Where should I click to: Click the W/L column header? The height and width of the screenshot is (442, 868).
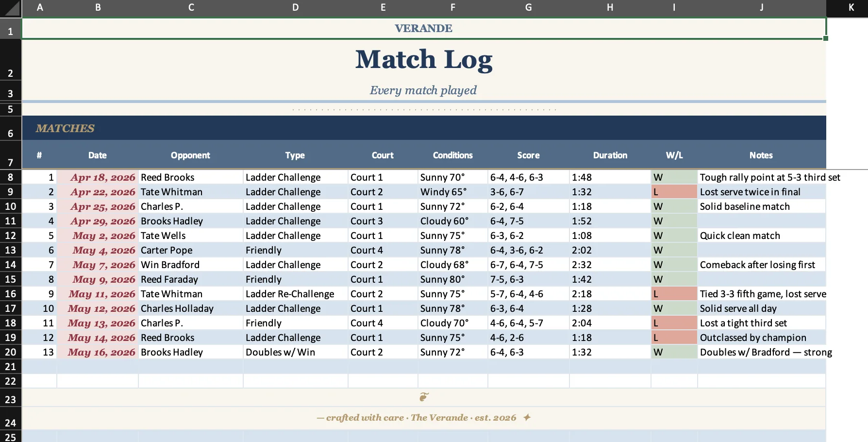click(674, 155)
